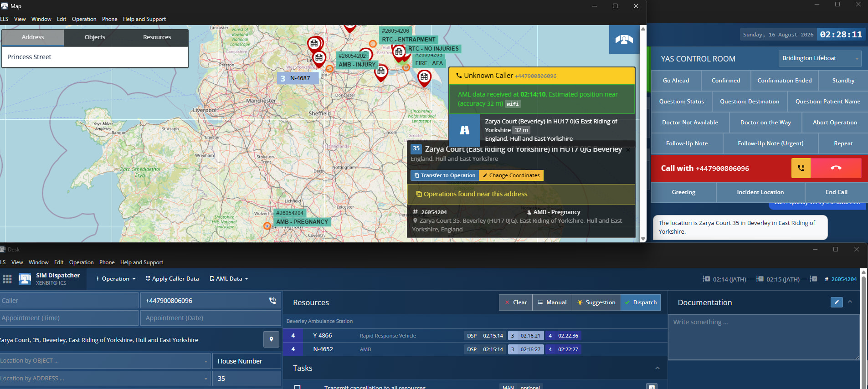Expand the Operation dropdown in Desk toolbar

116,279
